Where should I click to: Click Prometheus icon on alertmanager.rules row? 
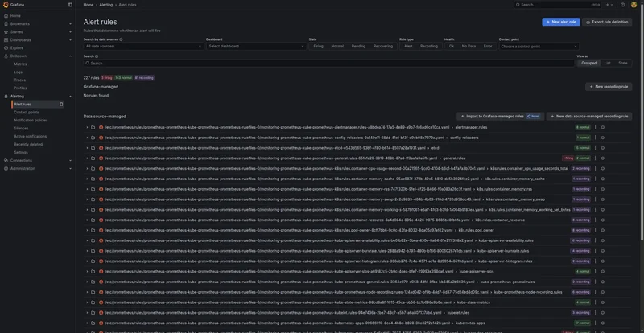click(x=101, y=127)
